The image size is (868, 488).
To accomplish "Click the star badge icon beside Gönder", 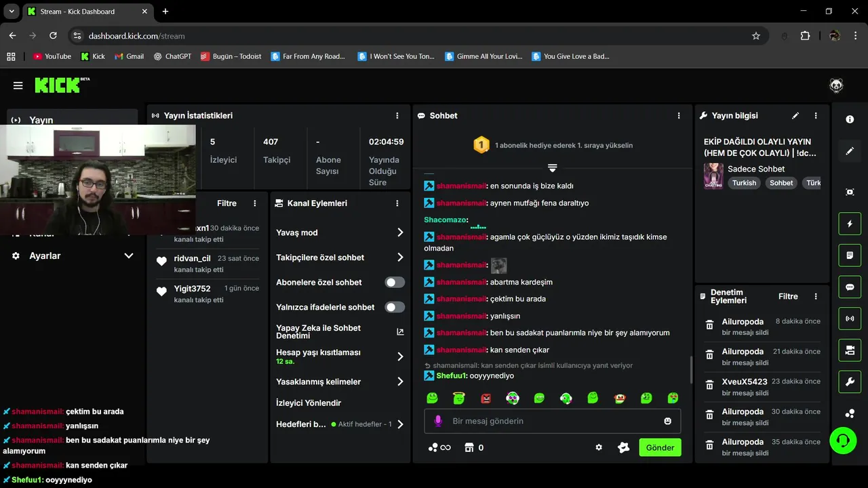I will pos(624,447).
